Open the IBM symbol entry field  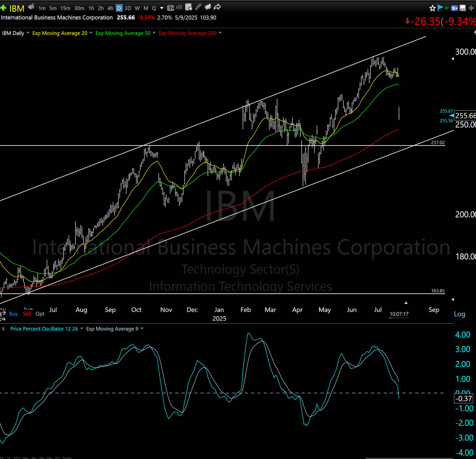tap(17, 9)
